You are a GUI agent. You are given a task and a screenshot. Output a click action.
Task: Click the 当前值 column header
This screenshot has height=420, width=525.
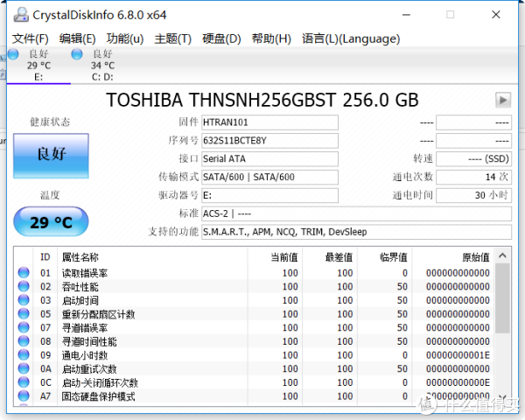pyautogui.click(x=275, y=257)
